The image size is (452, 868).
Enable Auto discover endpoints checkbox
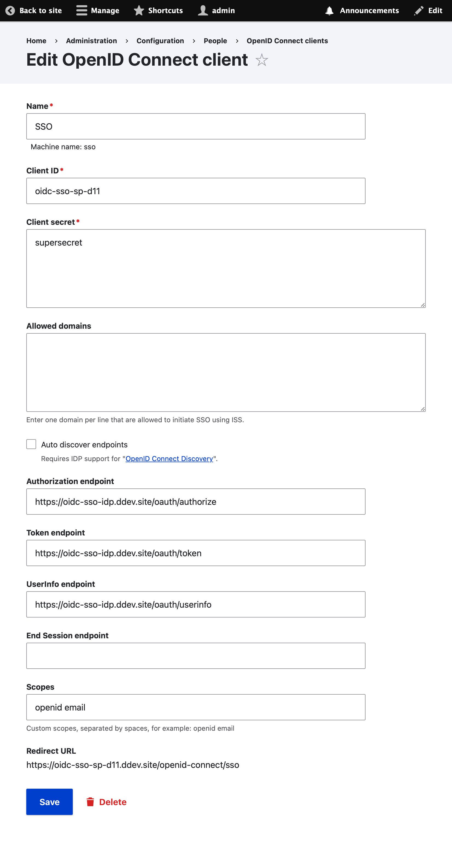coord(31,444)
